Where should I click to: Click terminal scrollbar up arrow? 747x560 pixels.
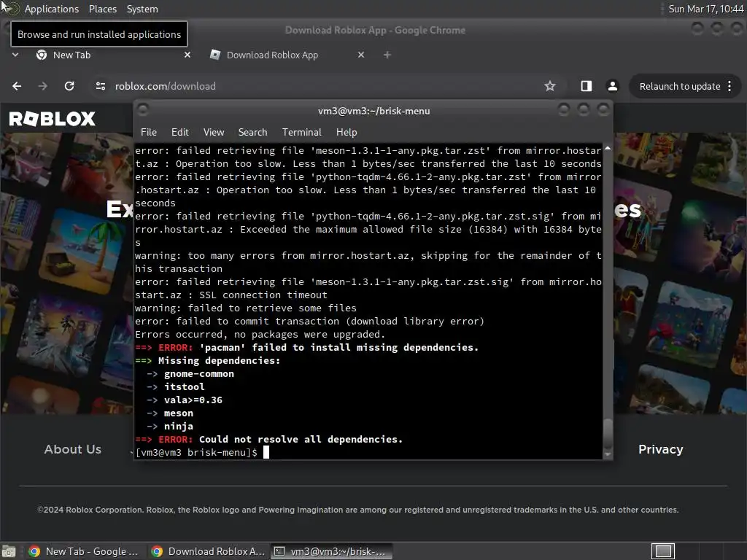pyautogui.click(x=608, y=148)
